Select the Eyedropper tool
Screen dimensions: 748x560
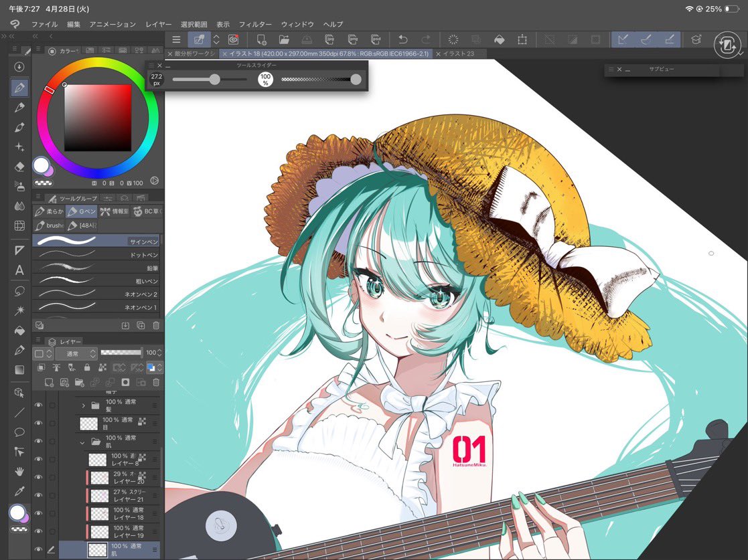pos(19,491)
